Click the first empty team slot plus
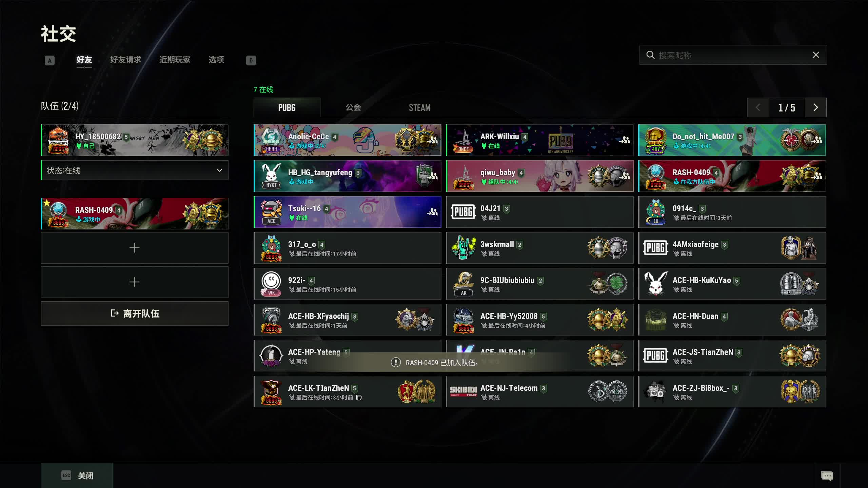This screenshot has height=488, width=868. point(135,248)
